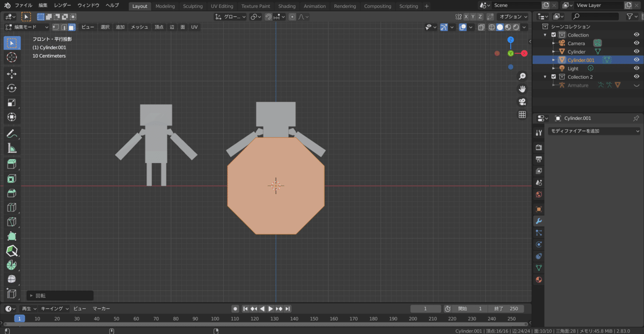Open the 編集モード mode dropdown
The height and width of the screenshot is (334, 644).
coord(27,27)
